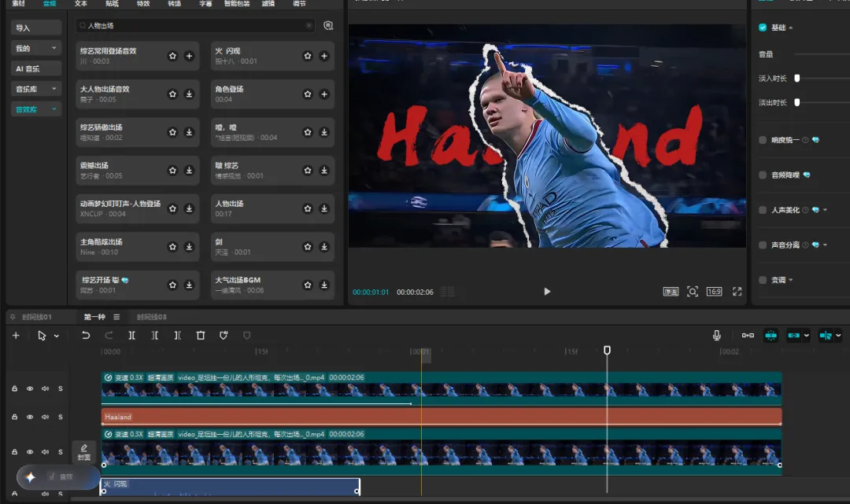Viewport: 850px width, 504px height.
Task: Hide the Haaland text track
Action: pyautogui.click(x=30, y=417)
